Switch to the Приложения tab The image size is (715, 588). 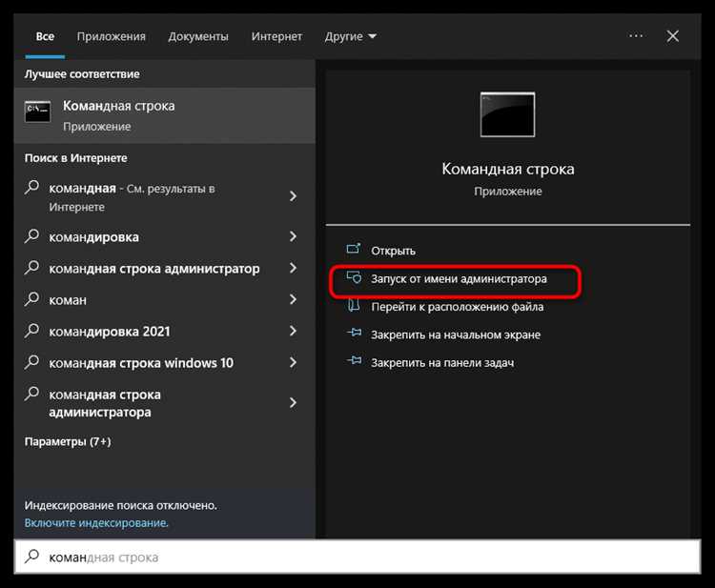coord(112,36)
